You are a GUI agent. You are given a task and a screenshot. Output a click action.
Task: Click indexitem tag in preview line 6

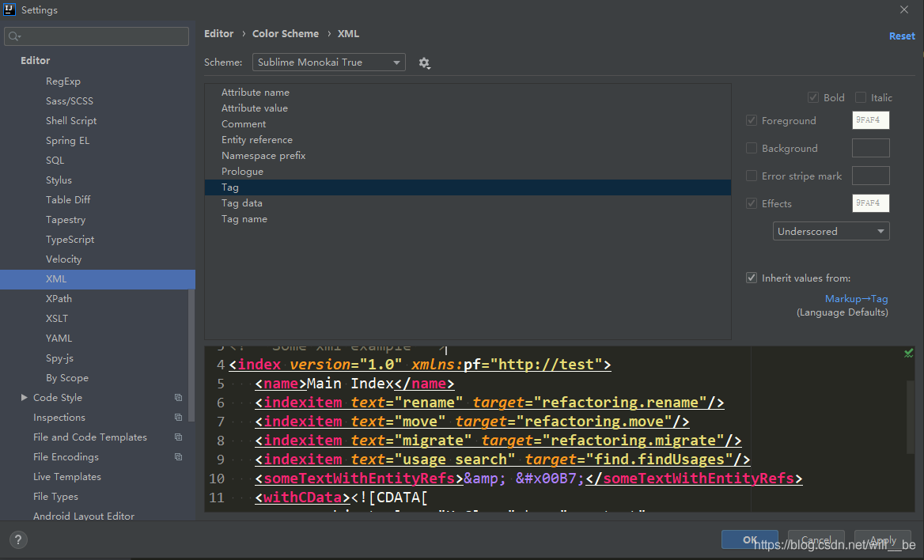pyautogui.click(x=302, y=403)
